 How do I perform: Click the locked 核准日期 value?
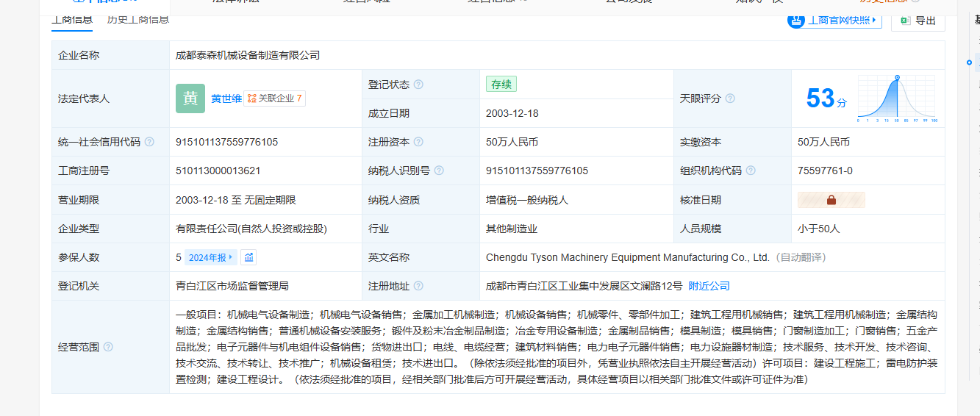click(x=831, y=200)
